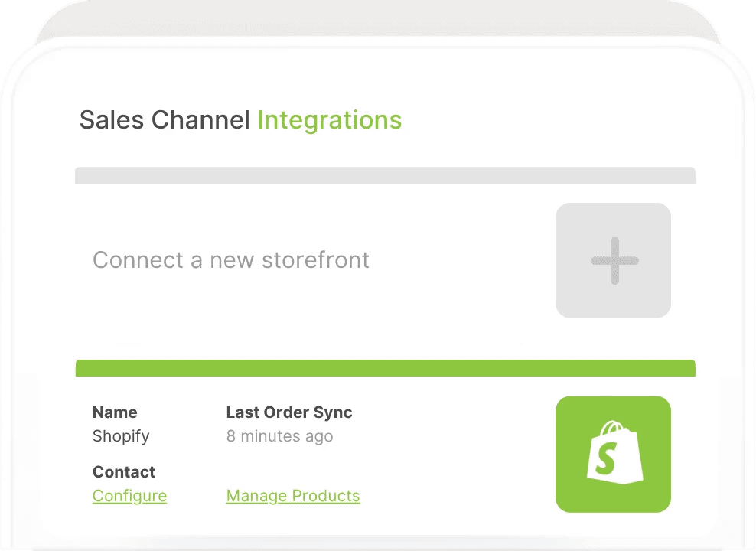Open the Shopify shopping bag logo

[x=614, y=452]
